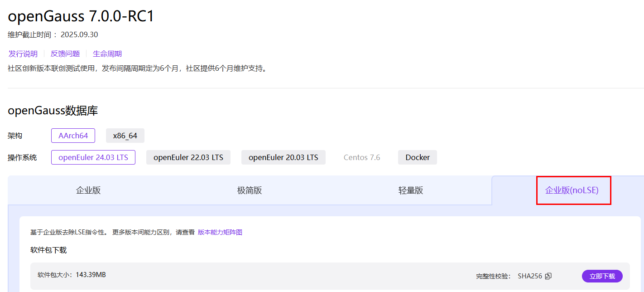644x292 pixels.
Task: Switch to the 轻量版 tab
Action: [411, 190]
